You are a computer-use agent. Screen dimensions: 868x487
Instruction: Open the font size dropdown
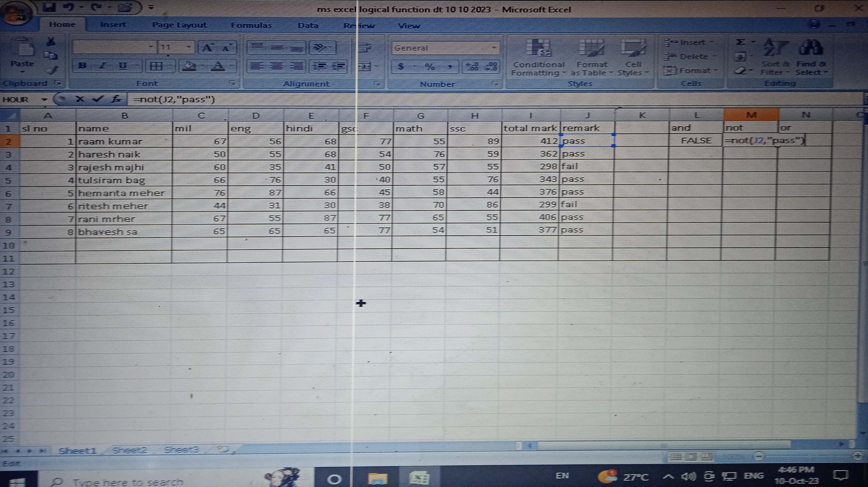click(x=188, y=47)
